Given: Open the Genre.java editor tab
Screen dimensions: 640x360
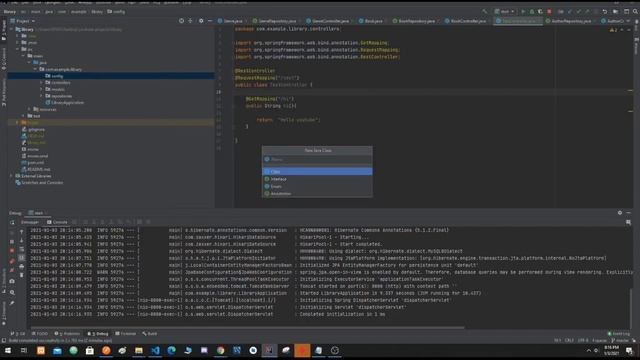Looking at the screenshot, I should pos(231,21).
